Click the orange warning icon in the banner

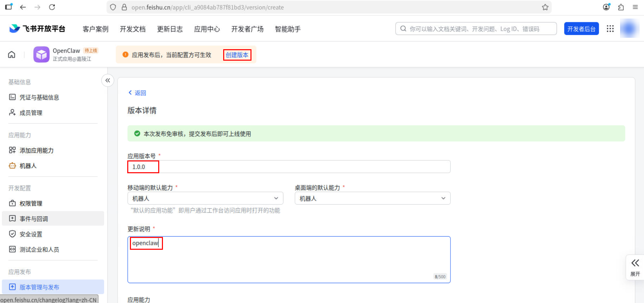pos(125,55)
